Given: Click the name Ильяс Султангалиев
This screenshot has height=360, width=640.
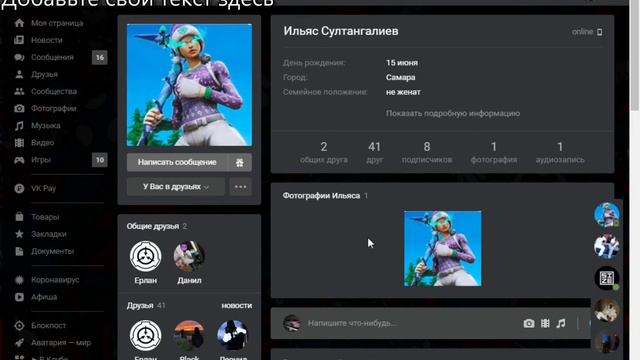Looking at the screenshot, I should [x=341, y=31].
